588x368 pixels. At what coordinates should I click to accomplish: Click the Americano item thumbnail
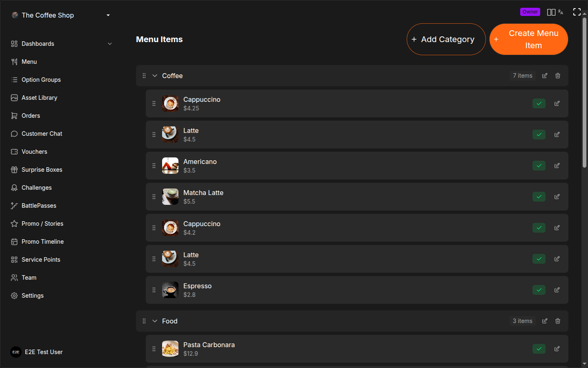[x=170, y=166]
